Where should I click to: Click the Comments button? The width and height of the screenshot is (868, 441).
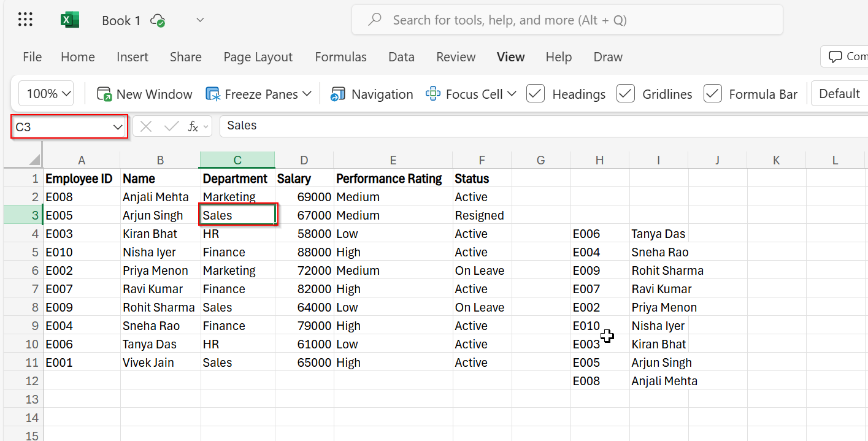coord(848,56)
